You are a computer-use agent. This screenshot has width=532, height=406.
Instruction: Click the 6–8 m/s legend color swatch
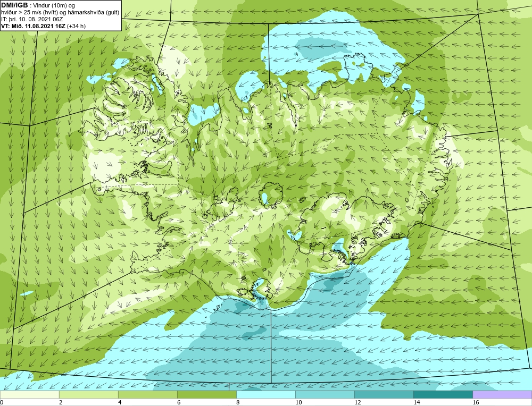pyautogui.click(x=206, y=394)
